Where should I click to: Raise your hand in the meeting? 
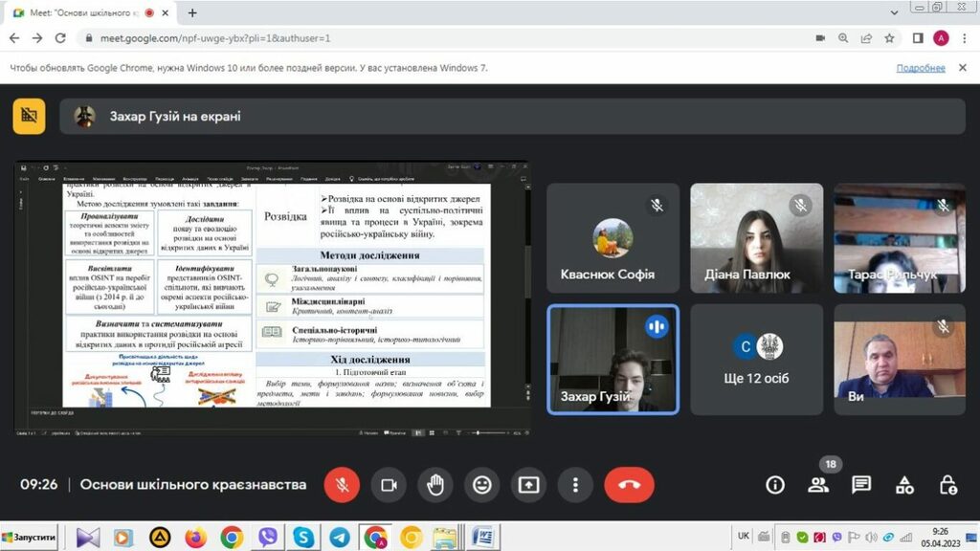coord(435,485)
